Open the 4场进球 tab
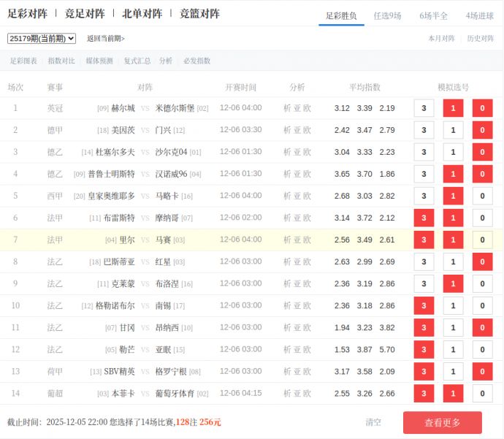This screenshot has width=504, height=439. (x=479, y=15)
